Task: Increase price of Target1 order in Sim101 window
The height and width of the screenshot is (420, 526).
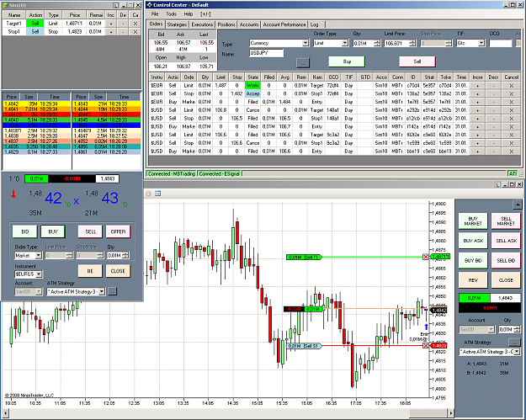Action: click(x=111, y=24)
